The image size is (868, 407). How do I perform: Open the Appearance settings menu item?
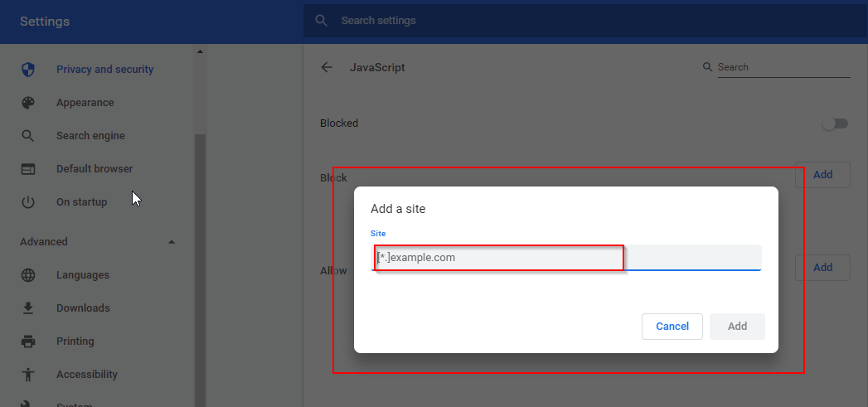(x=85, y=103)
